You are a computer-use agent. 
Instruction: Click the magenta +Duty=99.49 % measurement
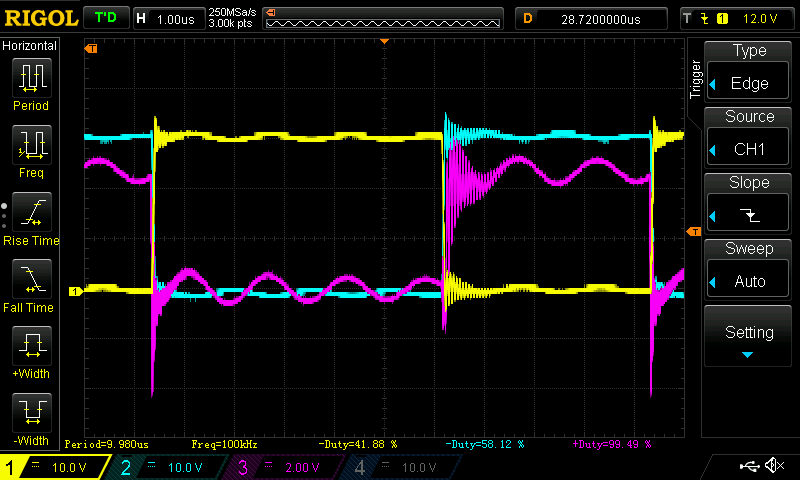[612, 444]
